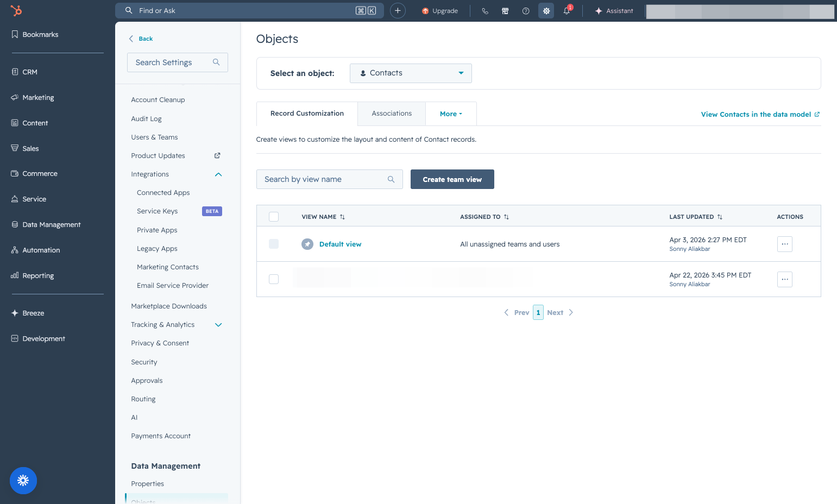Click the Upgrade arrow icon
This screenshot has width=837, height=504.
point(425,11)
